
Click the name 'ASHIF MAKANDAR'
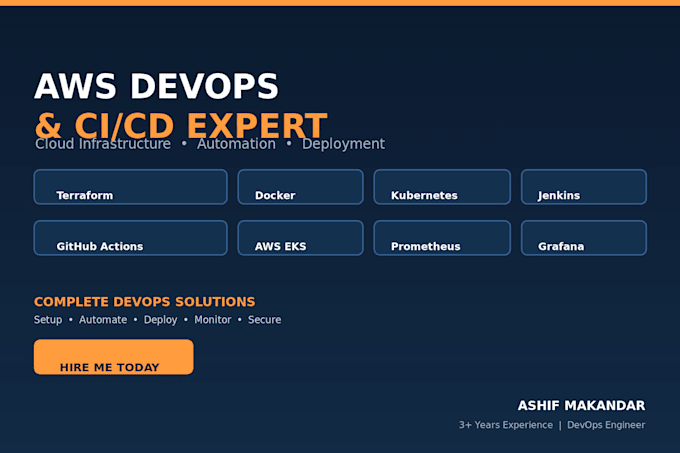pos(581,406)
